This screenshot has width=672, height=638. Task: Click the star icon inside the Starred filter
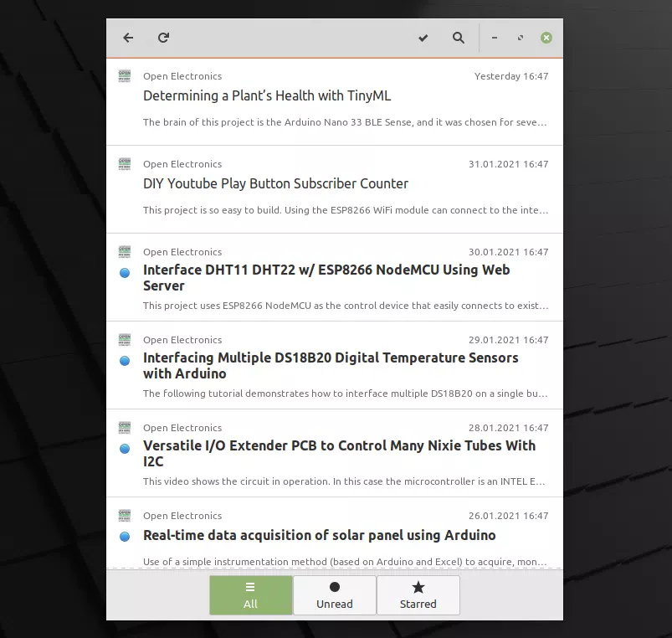(418, 587)
